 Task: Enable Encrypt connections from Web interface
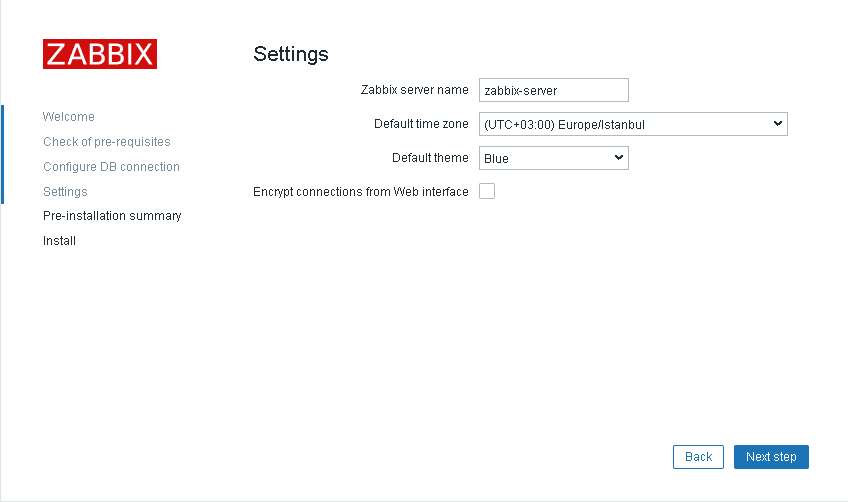pos(487,191)
